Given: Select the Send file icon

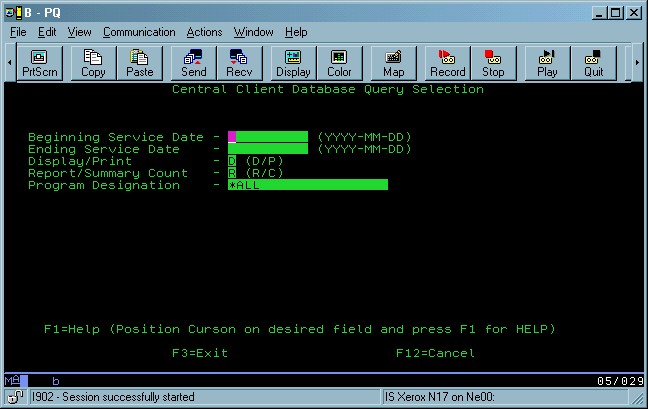Looking at the screenshot, I should click(x=194, y=62).
